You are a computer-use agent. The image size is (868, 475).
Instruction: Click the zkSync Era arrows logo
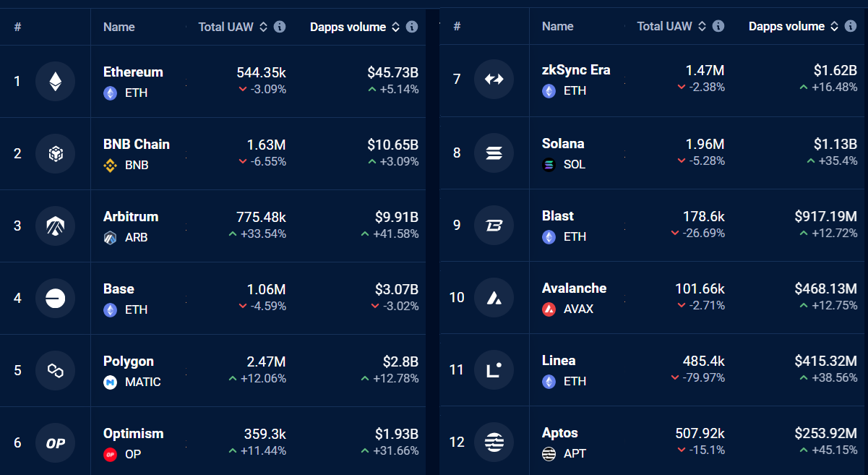click(x=494, y=80)
